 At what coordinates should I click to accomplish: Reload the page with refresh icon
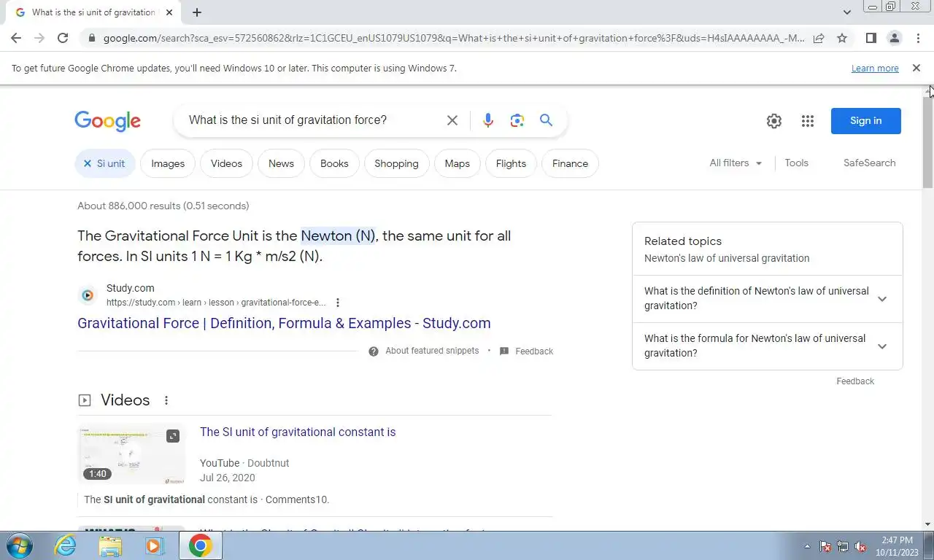pyautogui.click(x=63, y=38)
